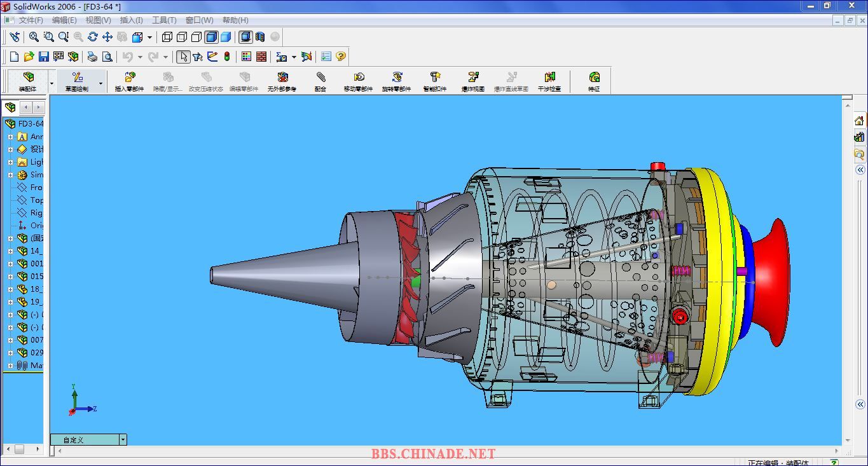Click the Print Preview icon
Image resolution: width=868 pixels, height=466 pixels.
click(107, 57)
